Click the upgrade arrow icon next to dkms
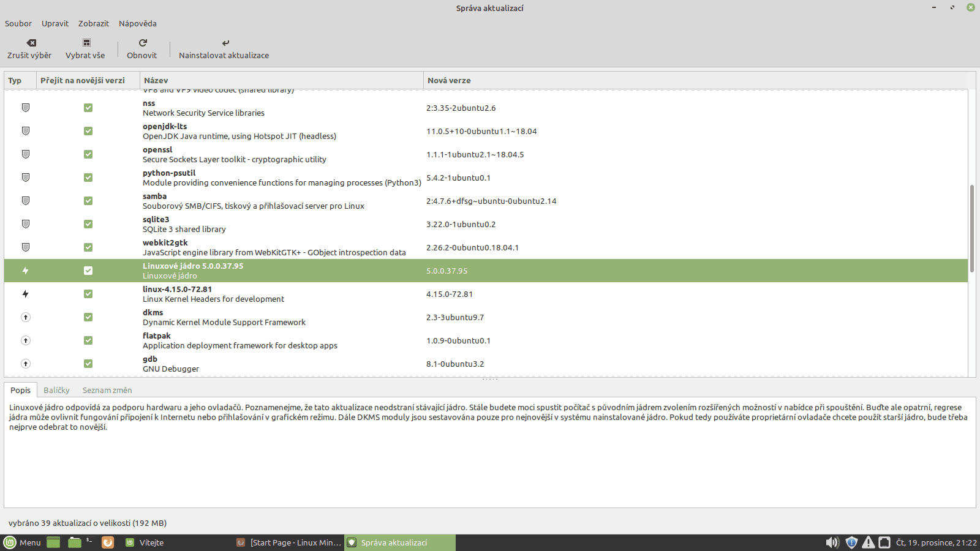Image resolution: width=980 pixels, height=551 pixels. tap(25, 317)
